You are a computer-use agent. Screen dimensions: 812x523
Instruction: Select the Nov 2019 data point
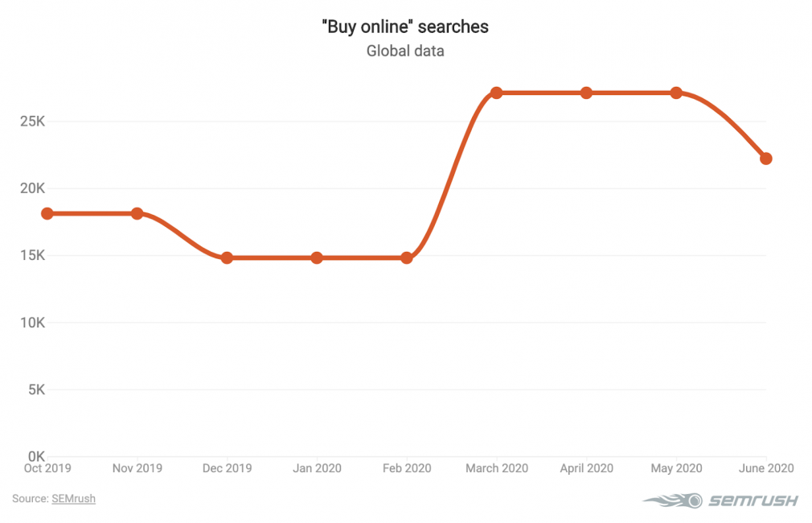pyautogui.click(x=137, y=213)
